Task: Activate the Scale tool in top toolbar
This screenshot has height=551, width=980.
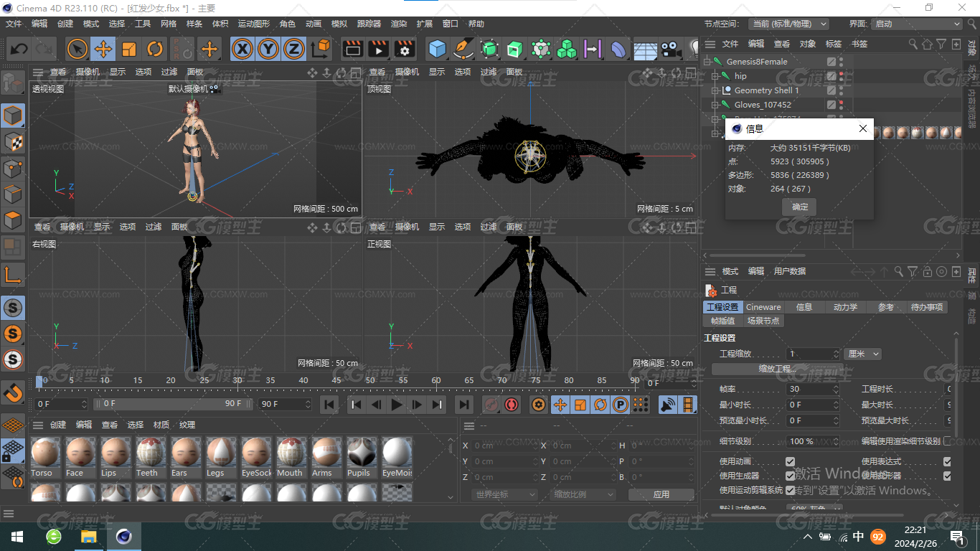Action: pyautogui.click(x=129, y=50)
